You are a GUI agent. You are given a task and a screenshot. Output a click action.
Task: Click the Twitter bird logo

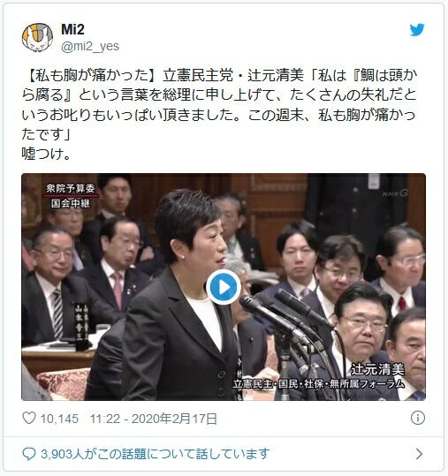click(x=417, y=30)
